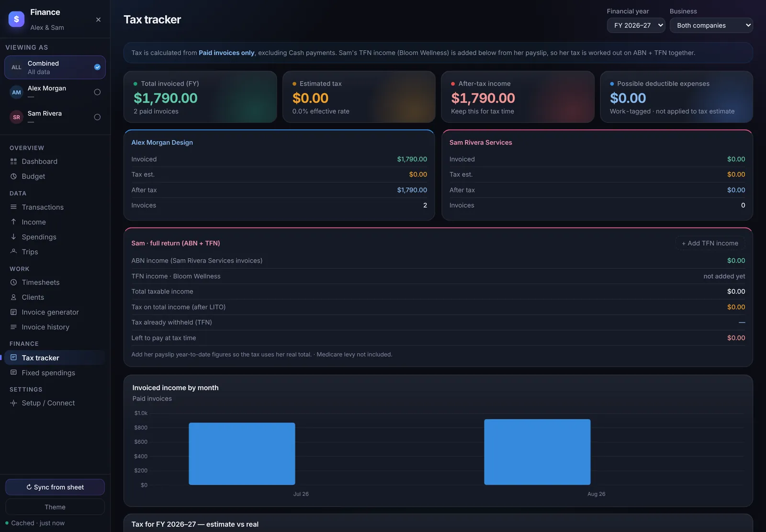Click the Budget pie icon
This screenshot has width=766, height=532.
tap(13, 176)
